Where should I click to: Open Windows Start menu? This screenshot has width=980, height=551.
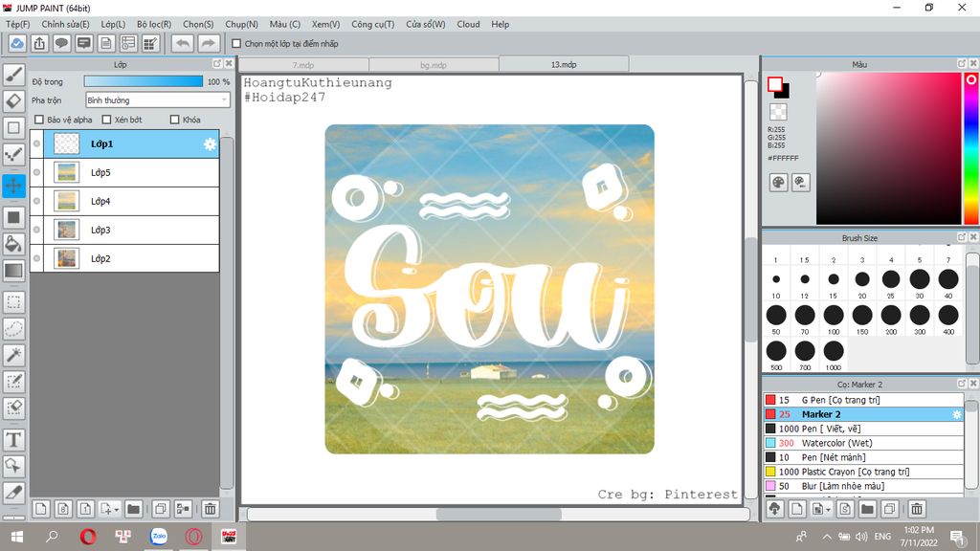pyautogui.click(x=17, y=537)
